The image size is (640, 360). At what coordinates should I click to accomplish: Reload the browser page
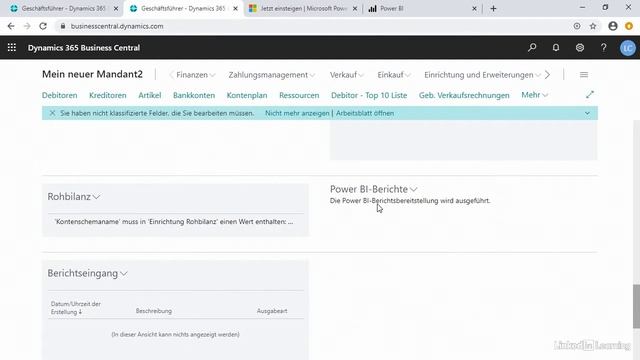(43, 26)
